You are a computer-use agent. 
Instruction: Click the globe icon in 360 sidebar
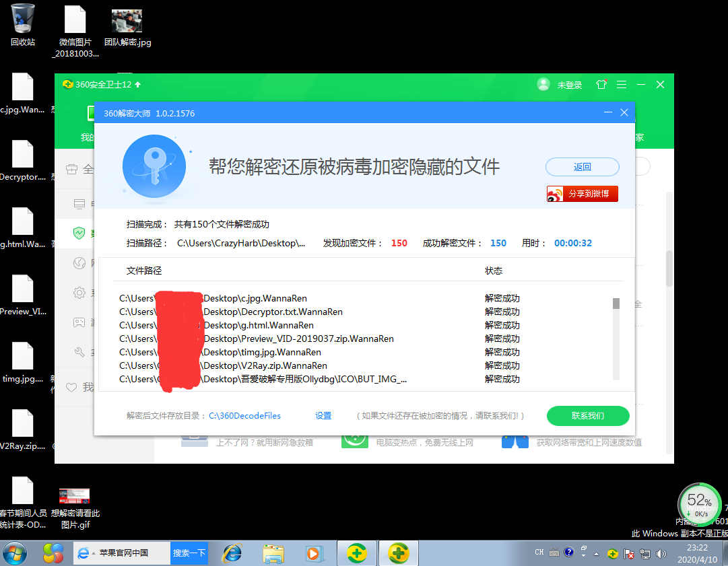click(79, 263)
